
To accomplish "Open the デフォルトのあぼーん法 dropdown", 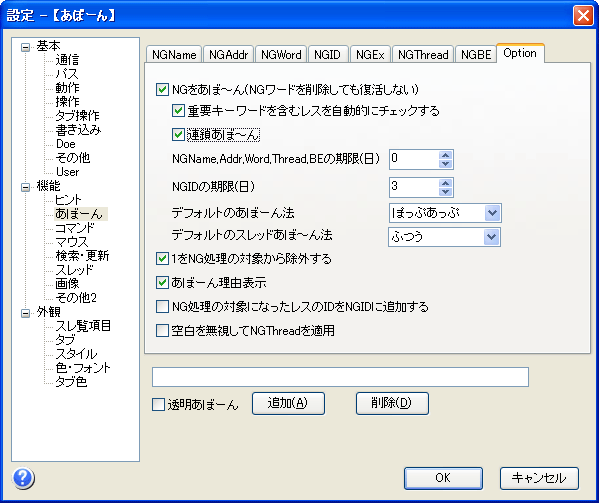I will [x=492, y=213].
